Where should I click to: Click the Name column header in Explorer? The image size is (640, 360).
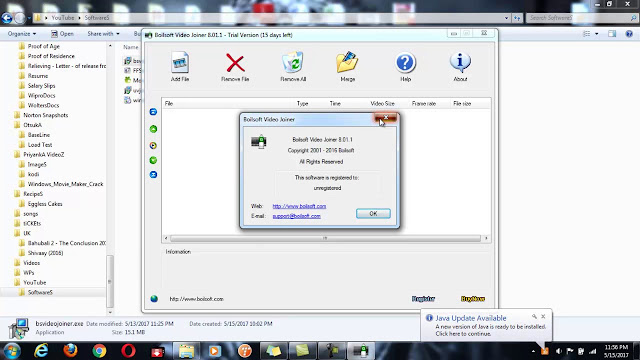(x=131, y=47)
